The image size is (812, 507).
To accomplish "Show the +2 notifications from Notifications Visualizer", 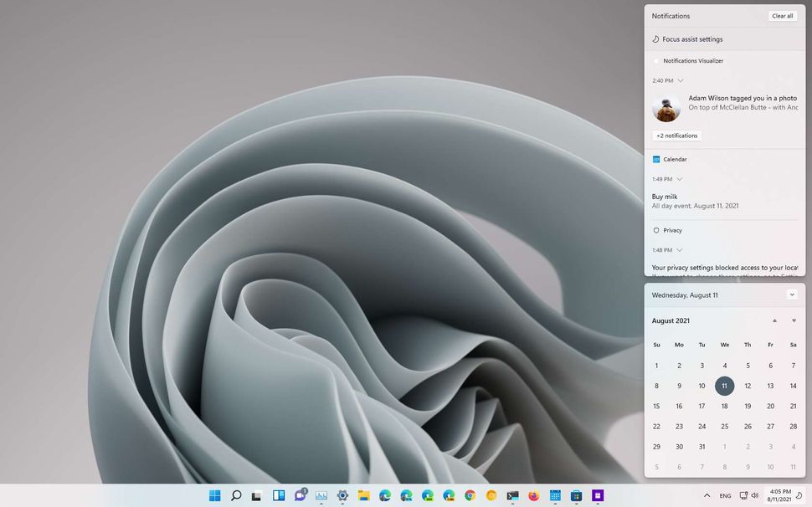I will point(676,136).
